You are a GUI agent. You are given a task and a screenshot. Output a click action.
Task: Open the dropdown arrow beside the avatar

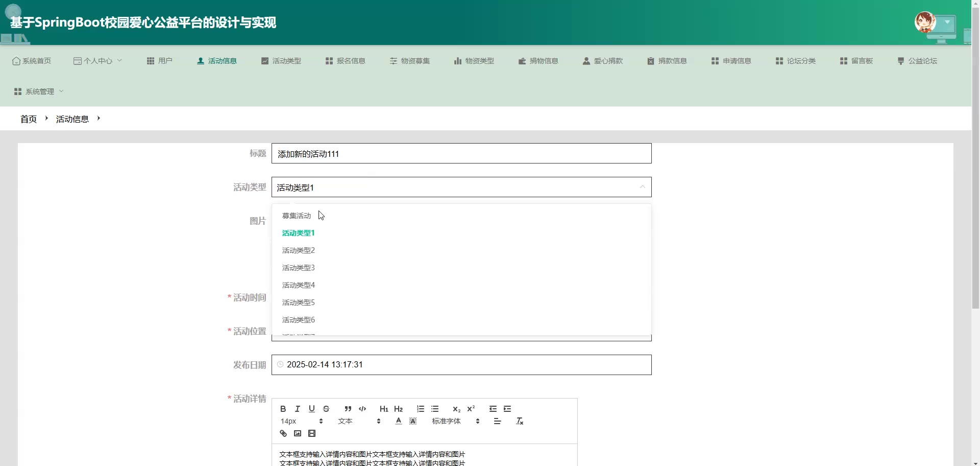point(947,22)
